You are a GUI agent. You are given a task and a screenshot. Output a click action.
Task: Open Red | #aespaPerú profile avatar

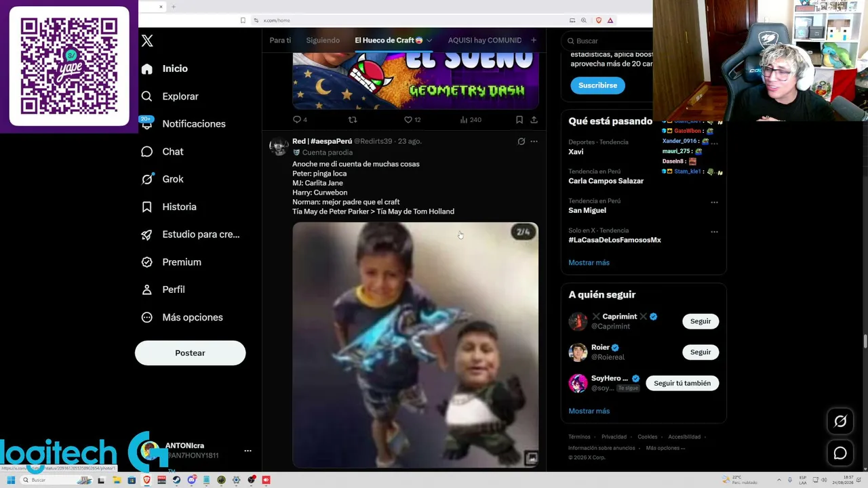(x=279, y=147)
